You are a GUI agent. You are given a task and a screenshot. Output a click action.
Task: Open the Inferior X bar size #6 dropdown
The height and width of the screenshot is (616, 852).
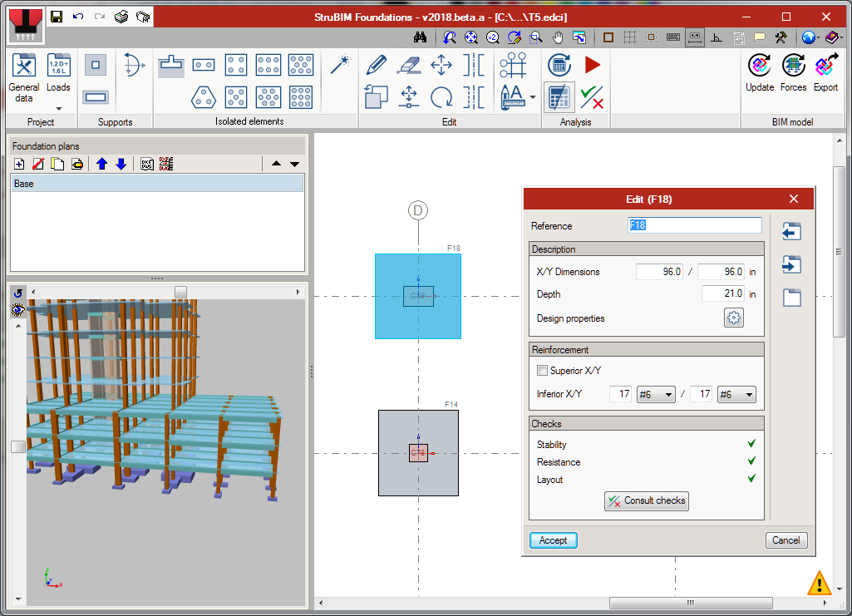pos(656,394)
